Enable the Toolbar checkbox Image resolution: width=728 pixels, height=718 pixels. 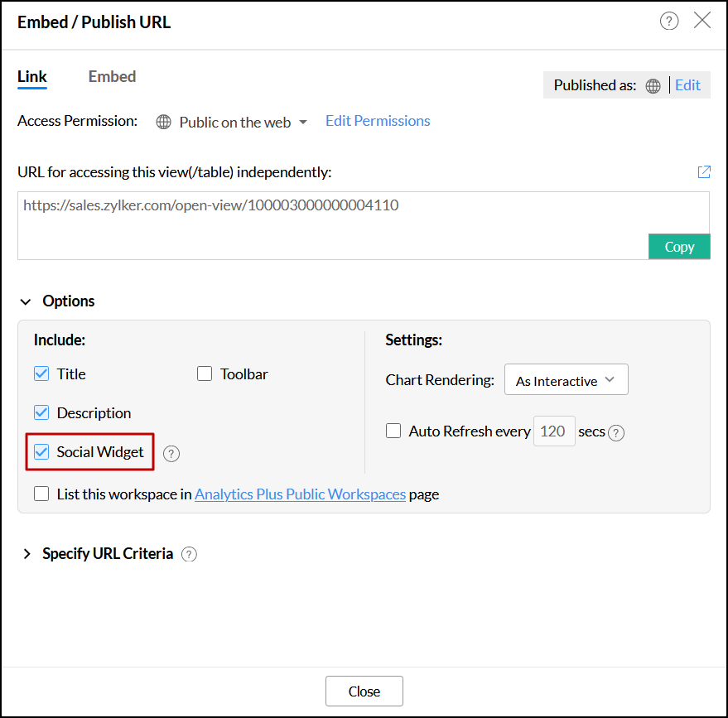click(205, 373)
